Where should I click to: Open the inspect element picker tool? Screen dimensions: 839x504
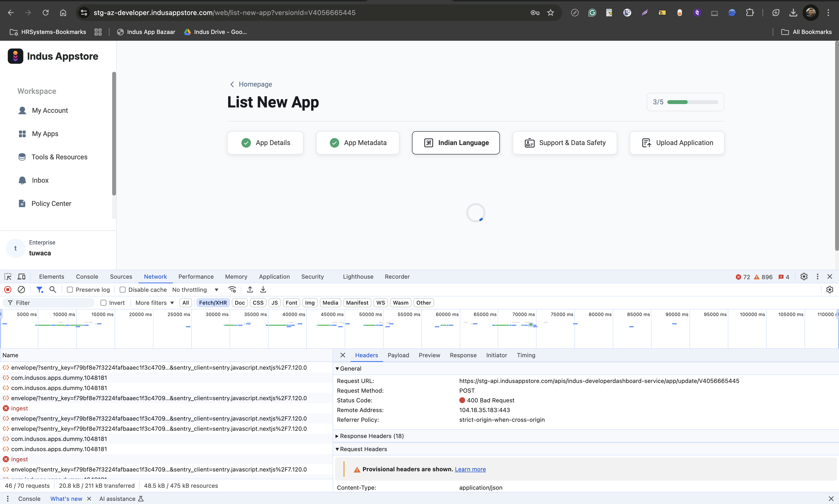8,276
